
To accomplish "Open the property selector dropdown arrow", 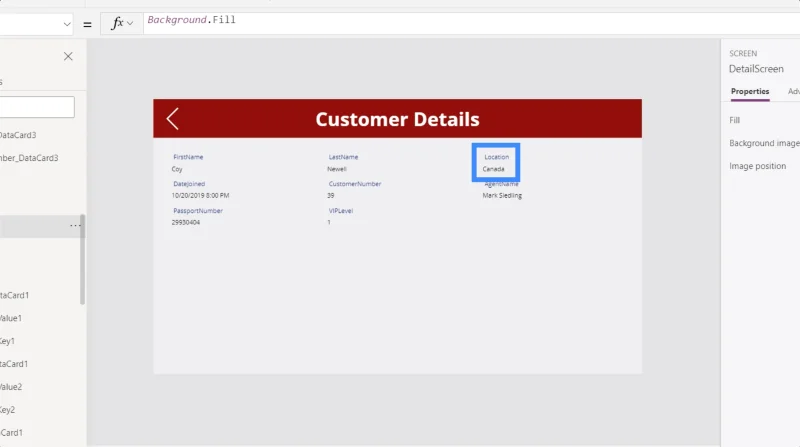I will (67, 24).
